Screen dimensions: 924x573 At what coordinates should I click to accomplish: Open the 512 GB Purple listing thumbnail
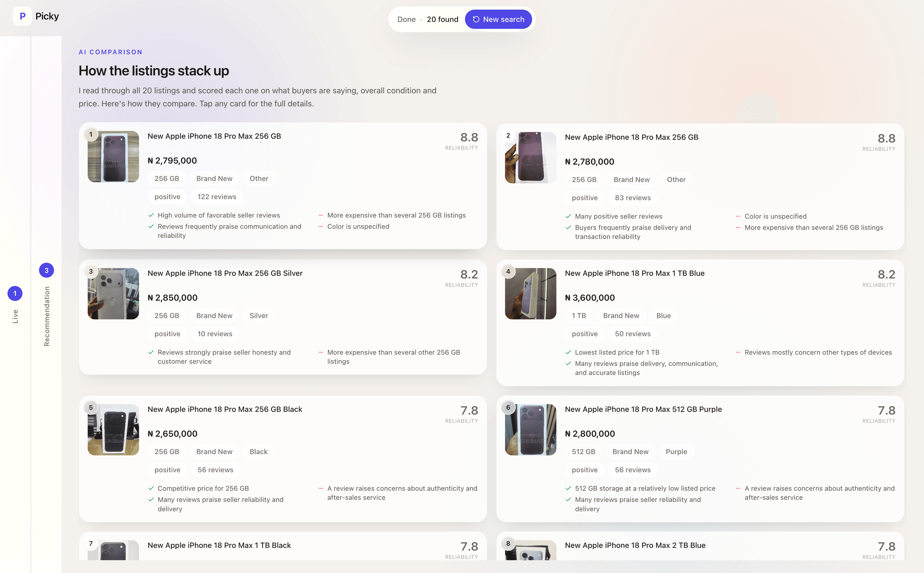531,430
